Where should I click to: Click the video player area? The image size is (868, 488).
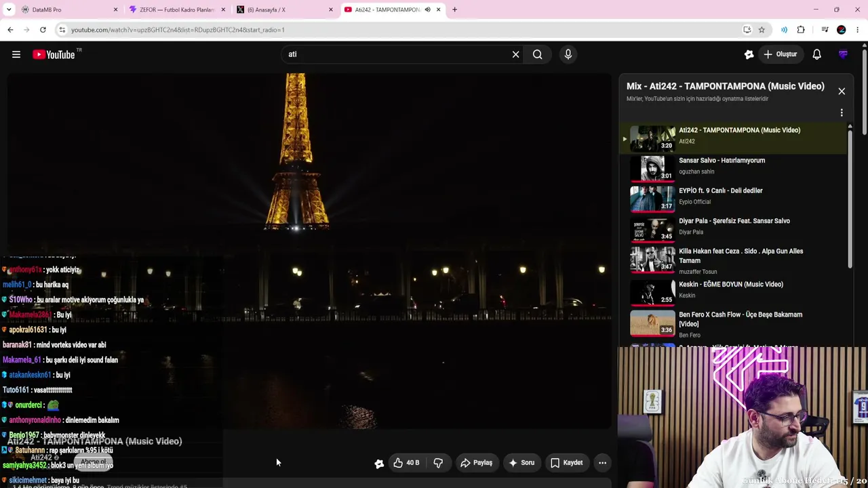(x=309, y=251)
